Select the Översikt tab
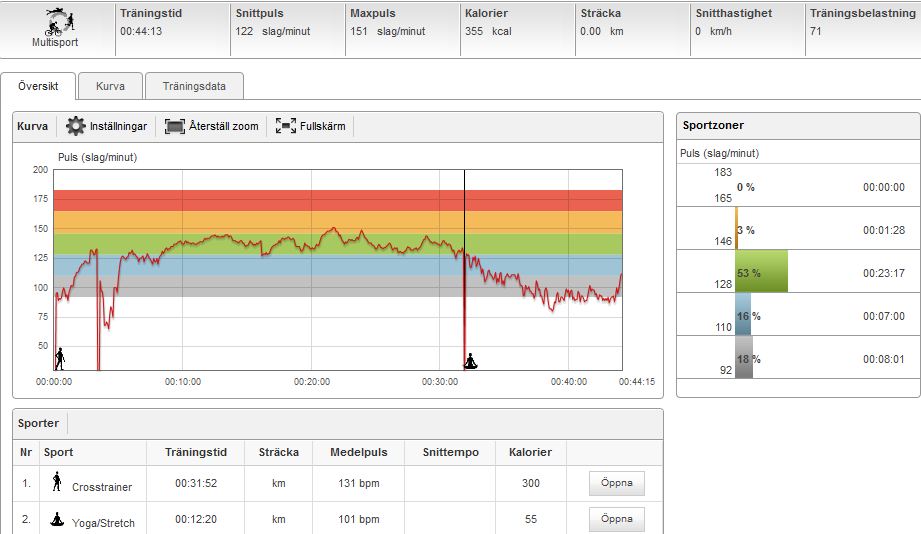The height and width of the screenshot is (534, 921). click(x=38, y=86)
